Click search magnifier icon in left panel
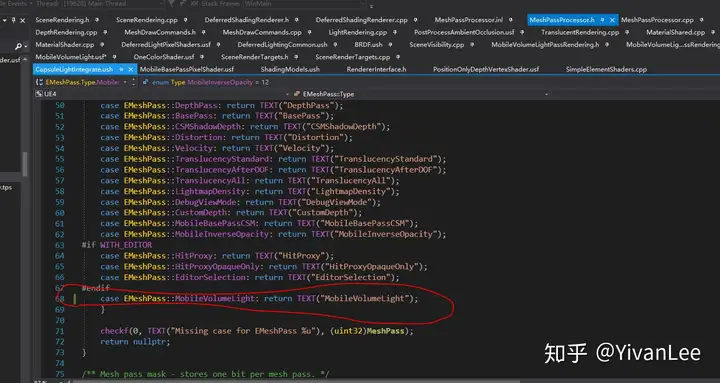 (18, 46)
